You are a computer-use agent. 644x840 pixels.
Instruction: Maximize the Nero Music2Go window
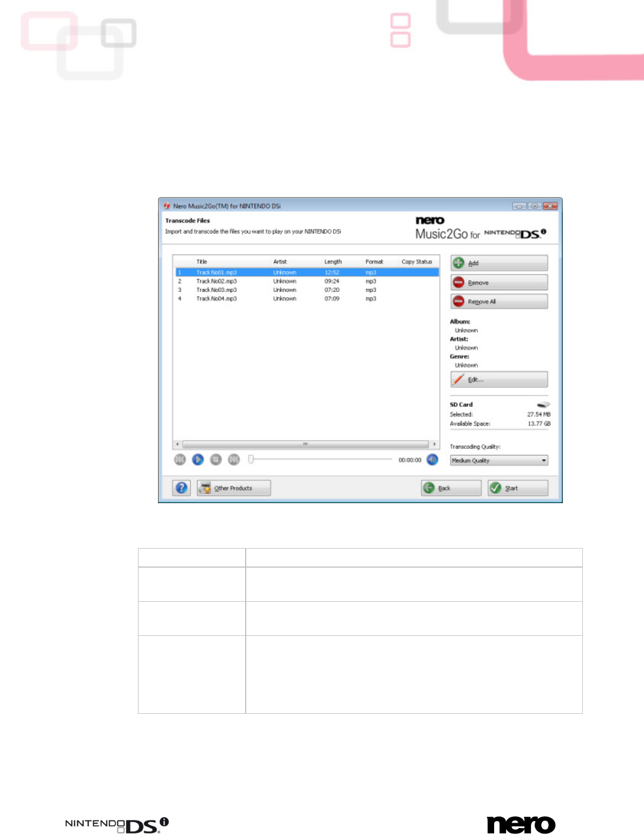[535, 206]
